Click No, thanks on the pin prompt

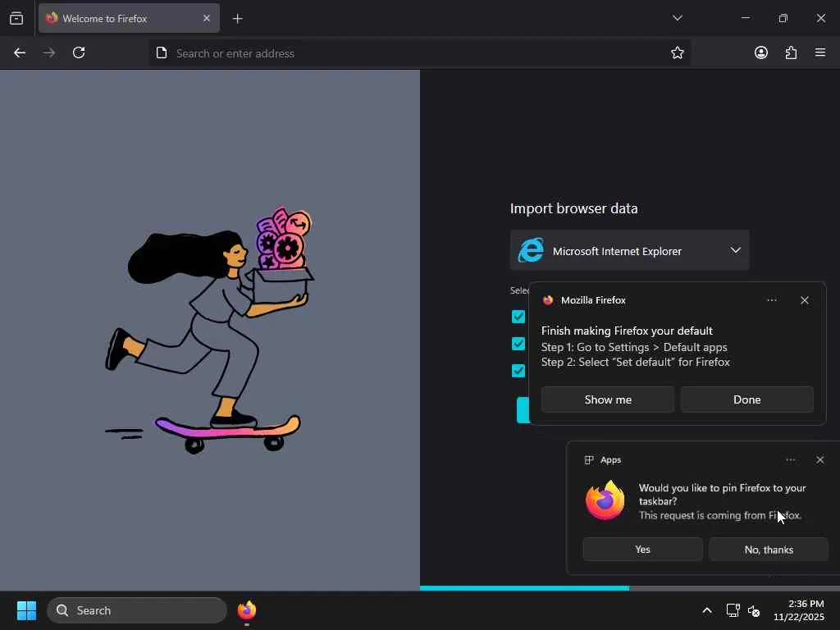(768, 549)
